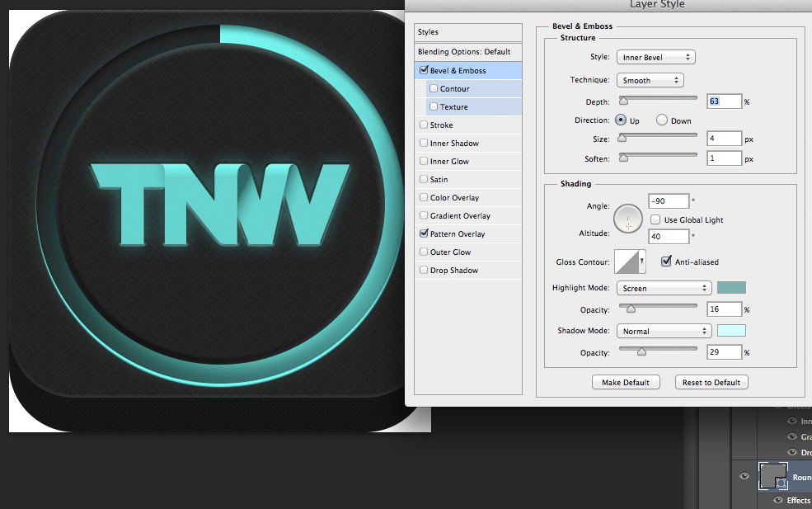Image resolution: width=812 pixels, height=509 pixels.
Task: Click the Soften slider handle
Action: (x=623, y=157)
